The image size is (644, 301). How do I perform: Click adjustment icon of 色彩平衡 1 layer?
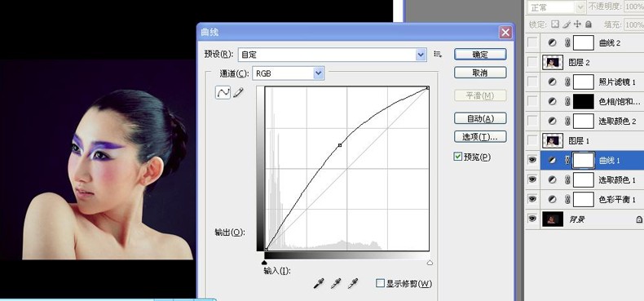(553, 199)
